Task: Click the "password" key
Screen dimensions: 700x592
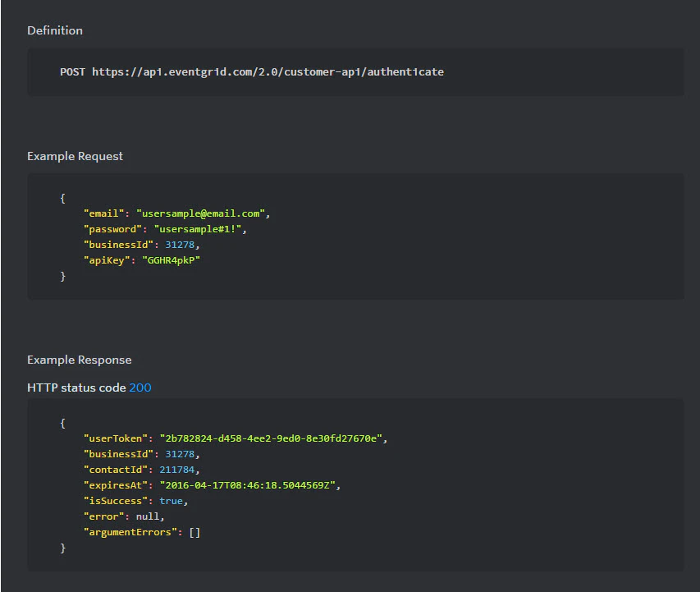Action: 112,229
